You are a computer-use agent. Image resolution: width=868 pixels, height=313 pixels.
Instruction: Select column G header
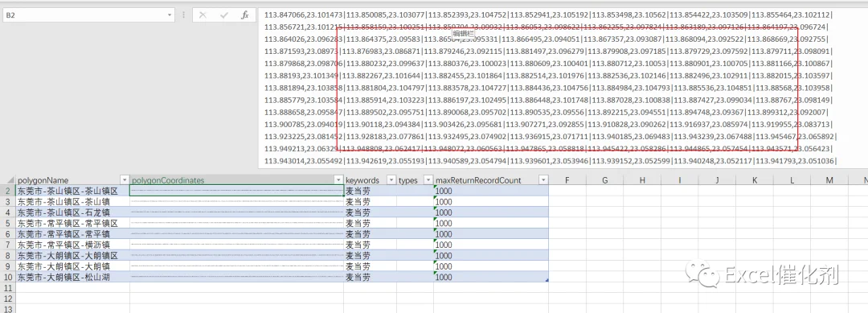click(x=604, y=180)
